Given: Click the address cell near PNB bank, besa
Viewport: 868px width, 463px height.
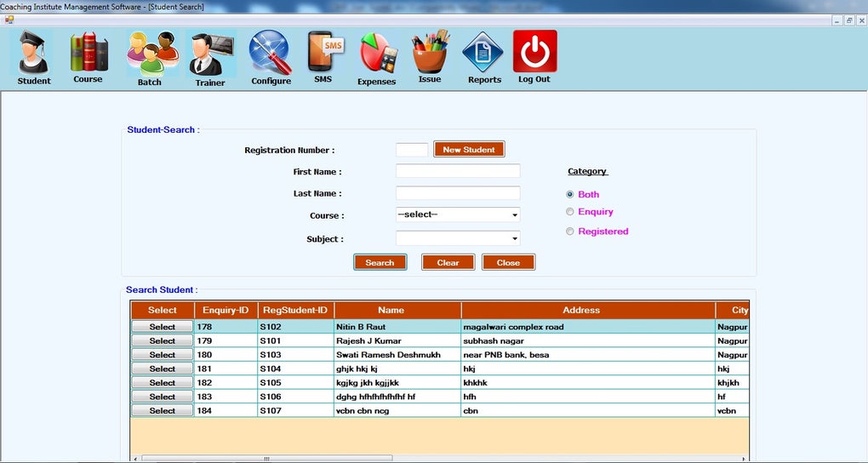Looking at the screenshot, I should pyautogui.click(x=588, y=354).
